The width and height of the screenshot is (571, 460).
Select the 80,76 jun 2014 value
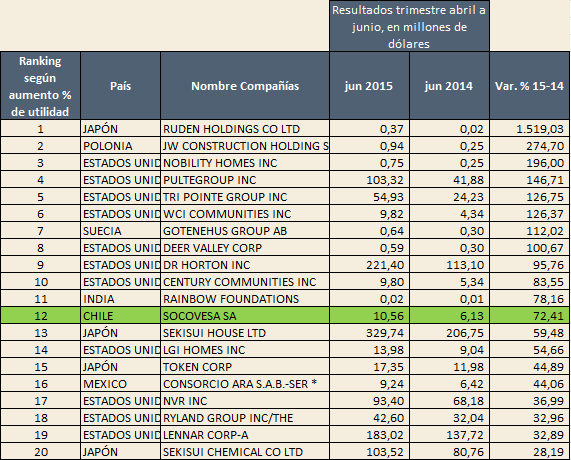(449, 452)
